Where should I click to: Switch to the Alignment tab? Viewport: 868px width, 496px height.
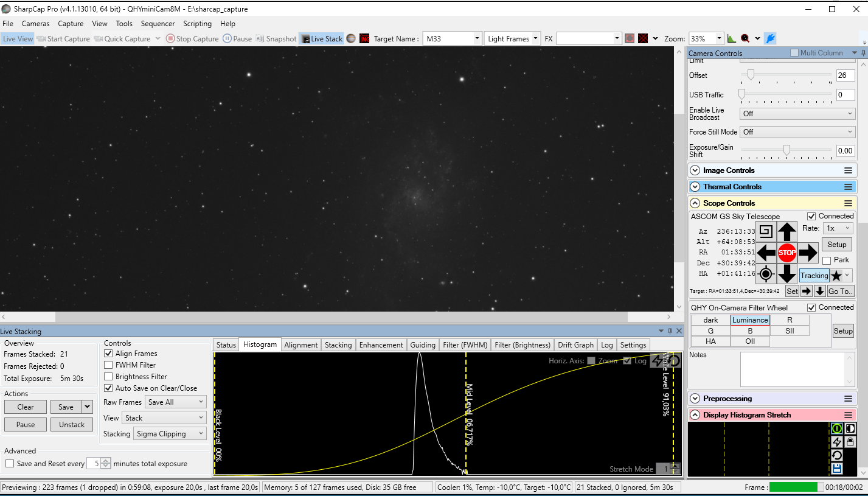[x=300, y=345]
